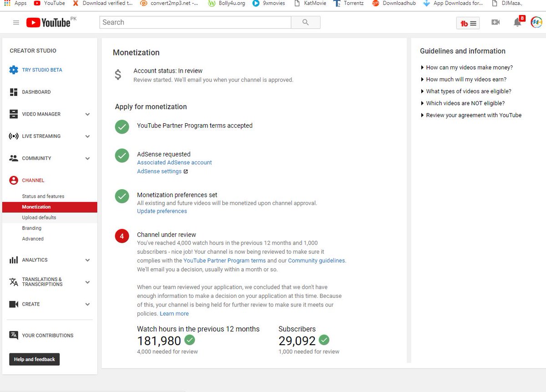The height and width of the screenshot is (392, 546).
Task: Expand the Live Streaming section chevron
Action: (87, 136)
